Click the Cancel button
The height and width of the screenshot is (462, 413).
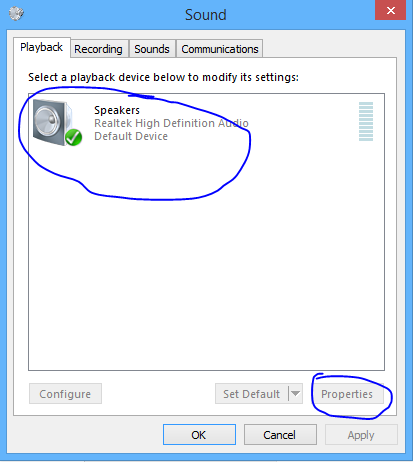click(x=280, y=435)
